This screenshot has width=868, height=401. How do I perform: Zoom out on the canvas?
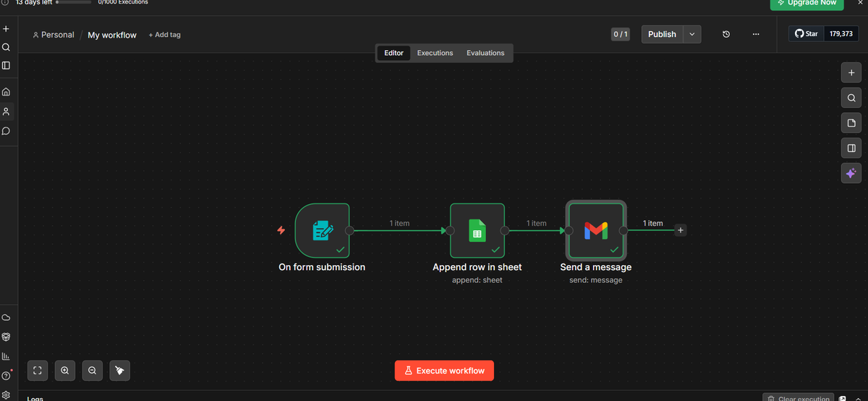coord(93,371)
